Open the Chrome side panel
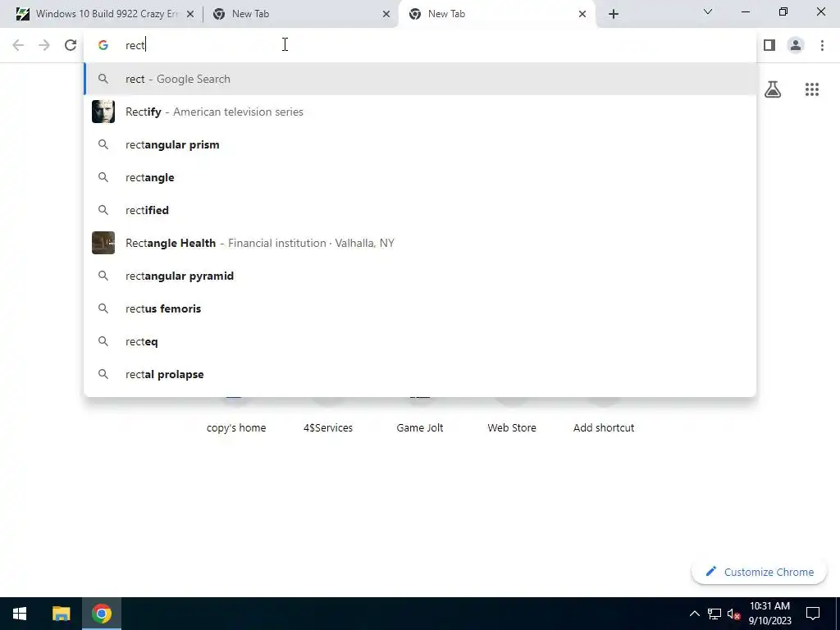 pyautogui.click(x=769, y=45)
